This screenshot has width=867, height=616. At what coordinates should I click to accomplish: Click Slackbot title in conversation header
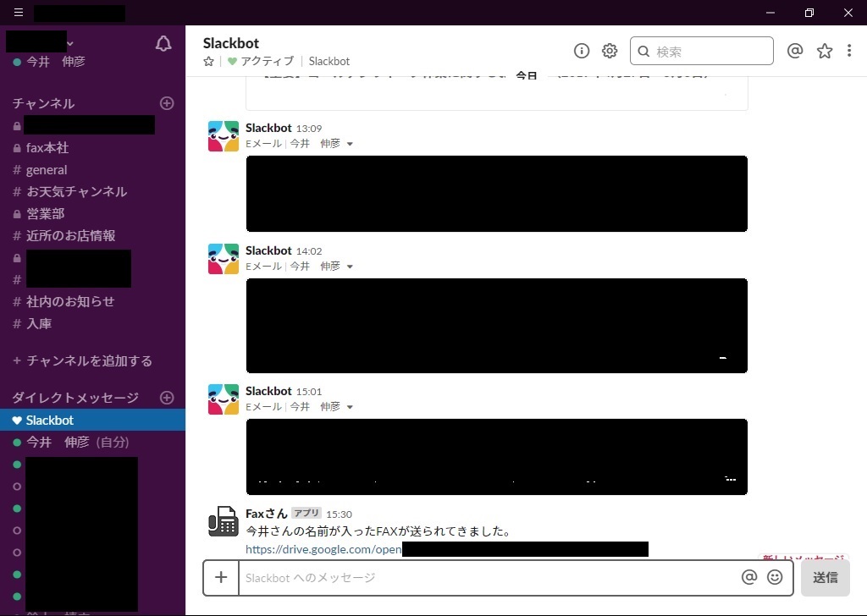coord(230,43)
